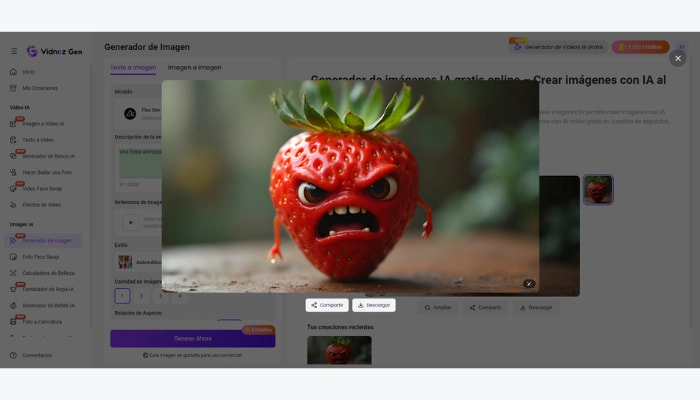Select the small strawberry thumbnail on the right
This screenshot has width=700, height=400.
point(598,190)
